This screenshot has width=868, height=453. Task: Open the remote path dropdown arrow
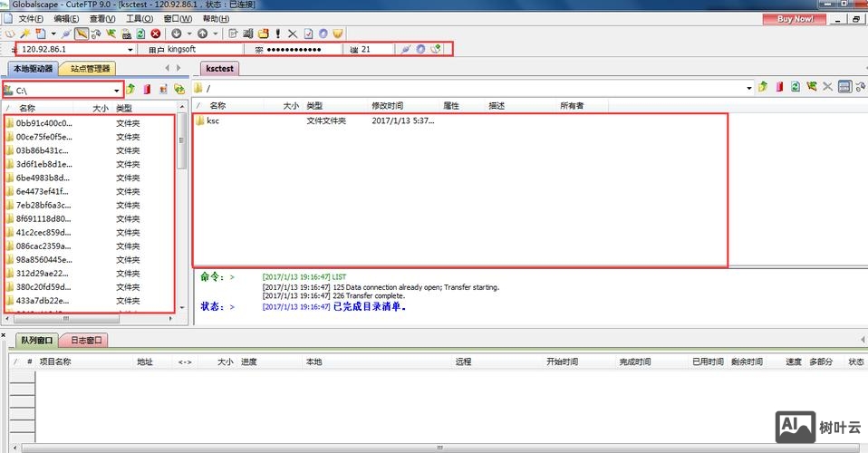[x=748, y=88]
